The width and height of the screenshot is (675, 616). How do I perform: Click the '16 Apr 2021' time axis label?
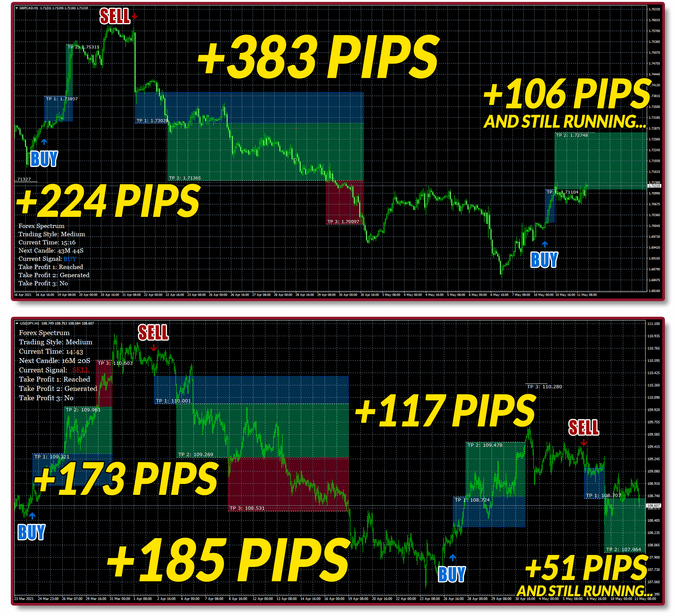(23, 295)
